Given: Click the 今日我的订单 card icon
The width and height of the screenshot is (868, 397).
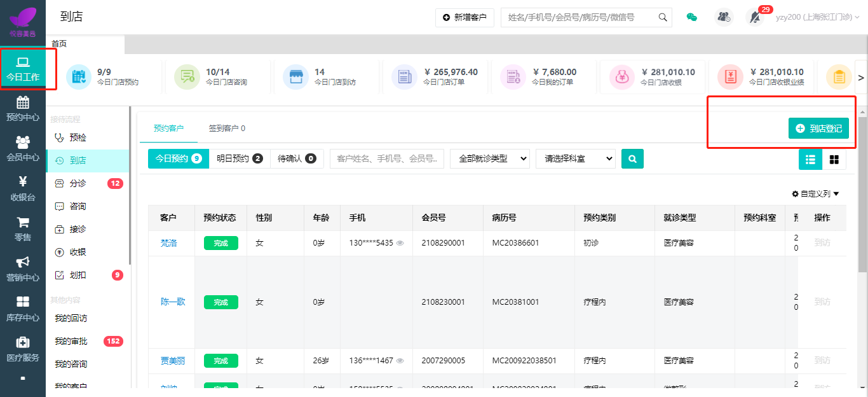Looking at the screenshot, I should (x=513, y=77).
